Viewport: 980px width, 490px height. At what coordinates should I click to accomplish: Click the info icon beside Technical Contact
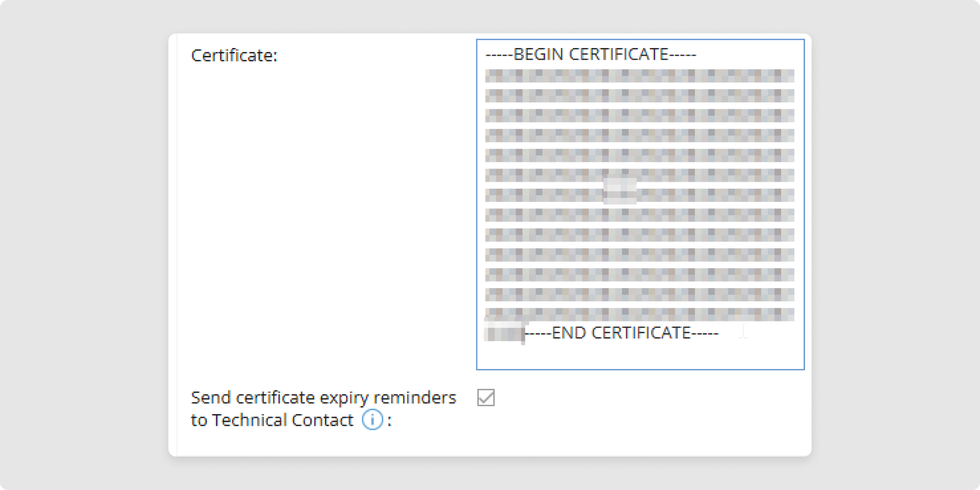[372, 420]
